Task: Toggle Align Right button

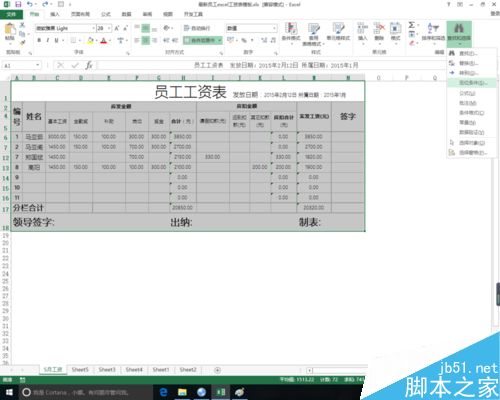Action: [154, 40]
